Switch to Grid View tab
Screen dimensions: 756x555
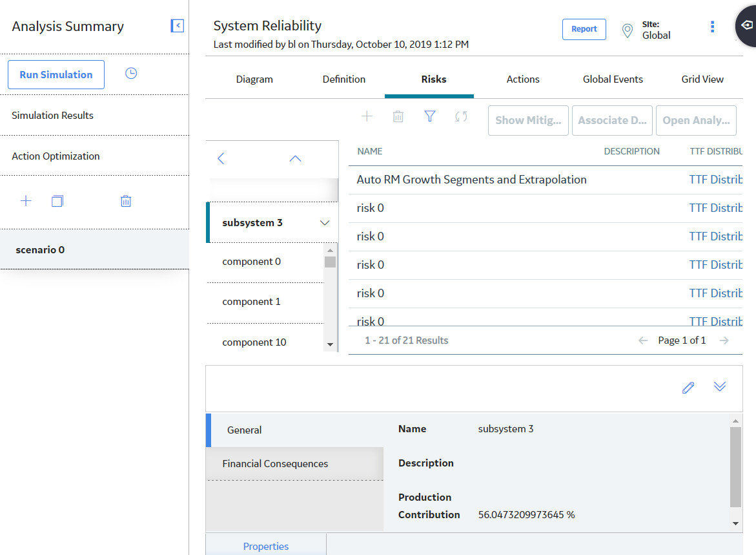[x=702, y=79]
